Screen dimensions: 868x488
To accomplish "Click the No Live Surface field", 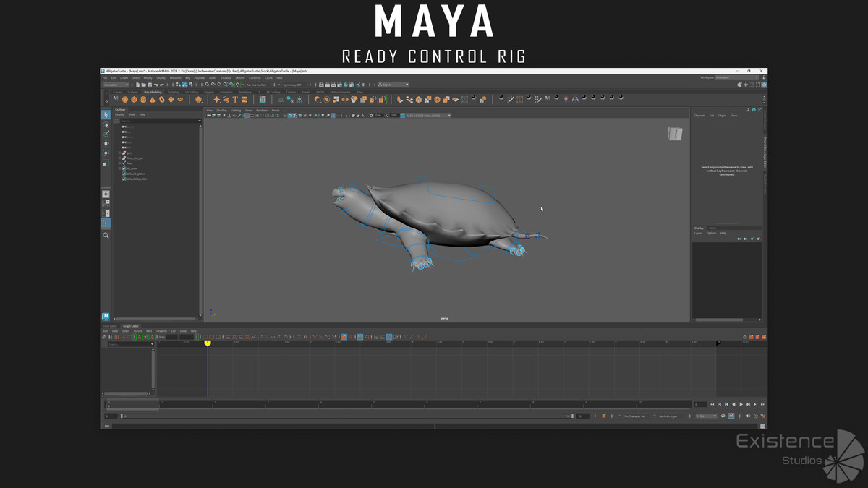I will [x=259, y=85].
